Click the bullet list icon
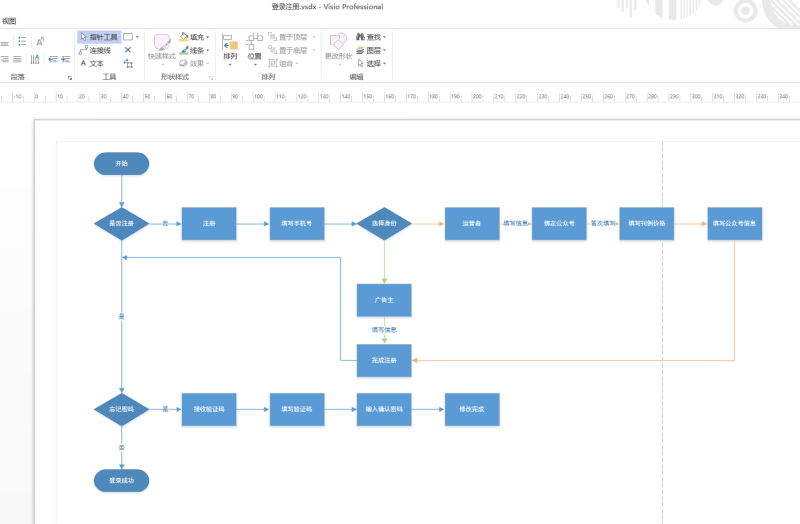 21,41
